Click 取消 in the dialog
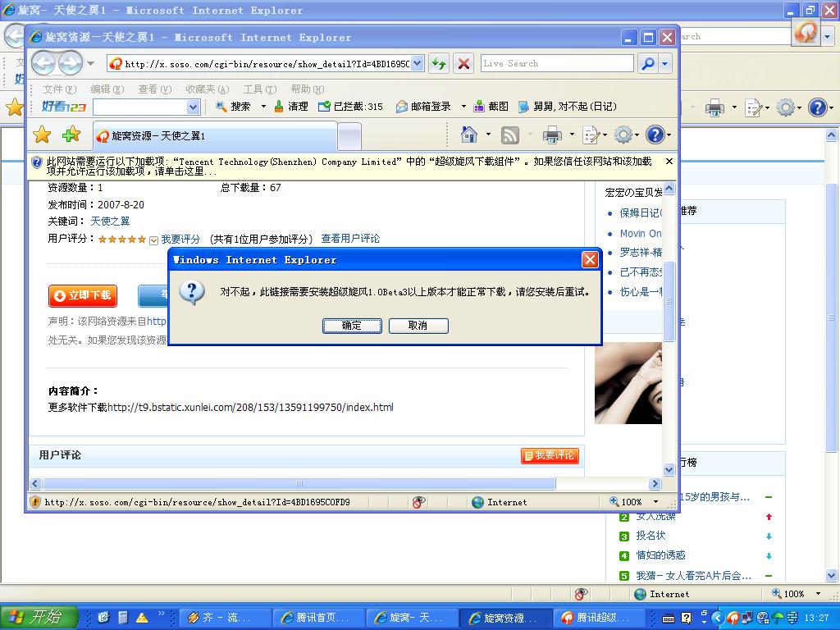The image size is (840, 630). 418,326
